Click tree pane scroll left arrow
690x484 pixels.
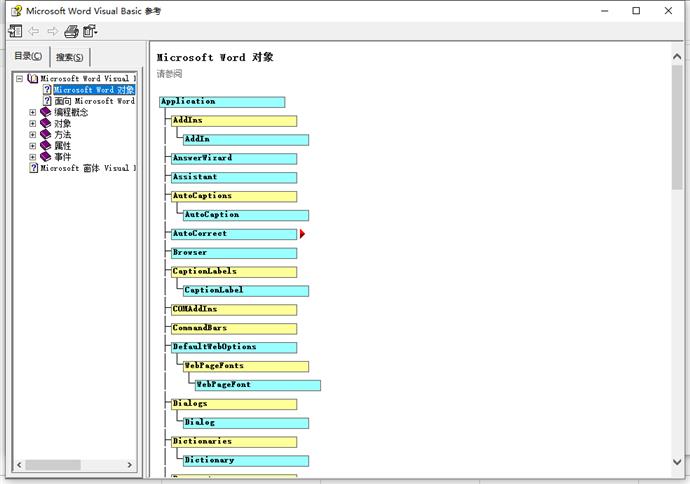point(19,465)
